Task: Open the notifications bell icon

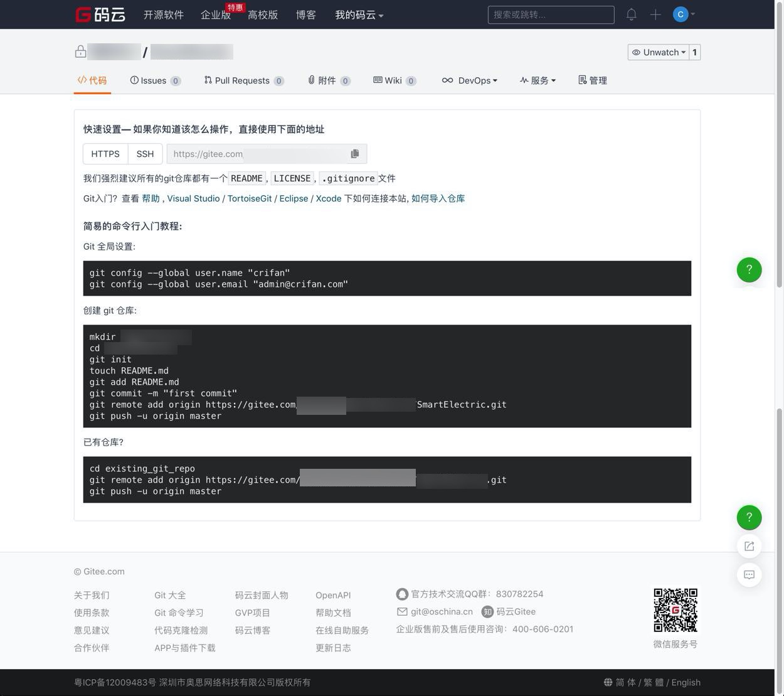Action: tap(632, 14)
